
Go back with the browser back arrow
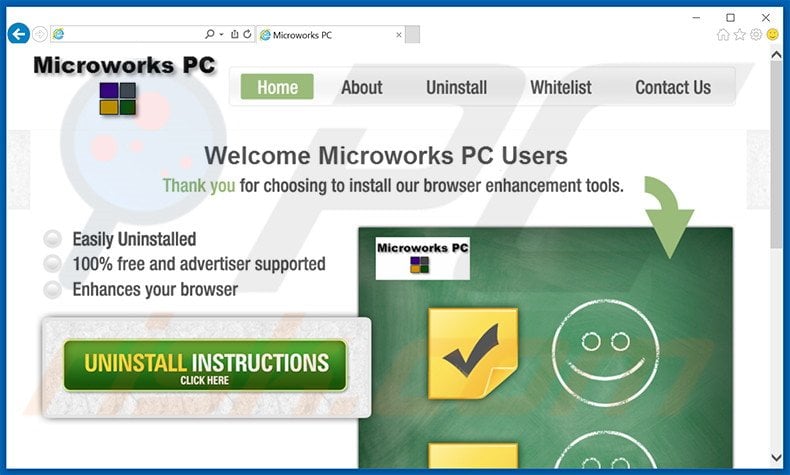[x=19, y=34]
